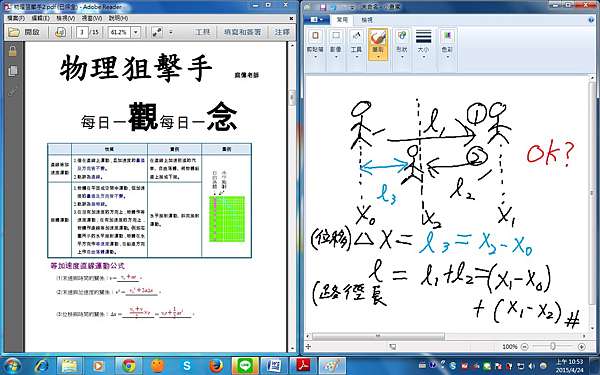Switch to the 檢視 tab in Paint

click(x=367, y=20)
